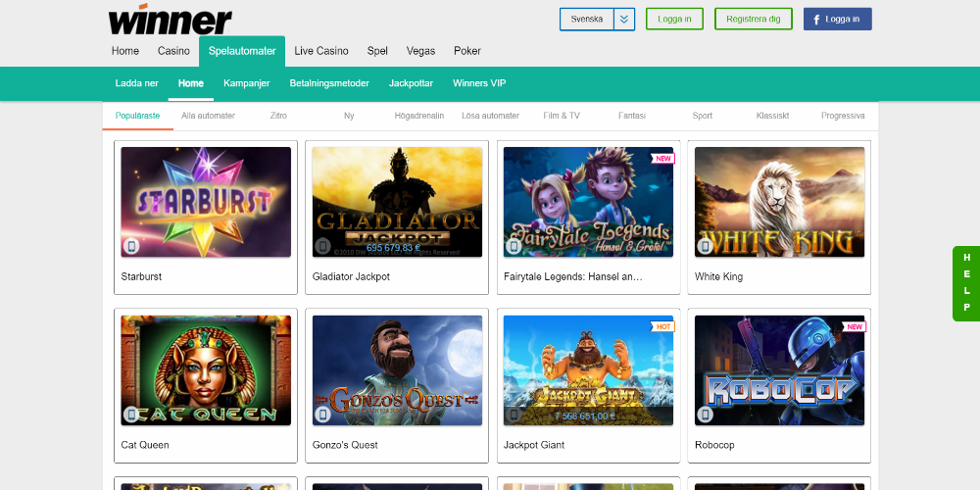The height and width of the screenshot is (490, 980).
Task: Click the mobile icon on Fairytale Legends thumbnail
Action: click(514, 246)
